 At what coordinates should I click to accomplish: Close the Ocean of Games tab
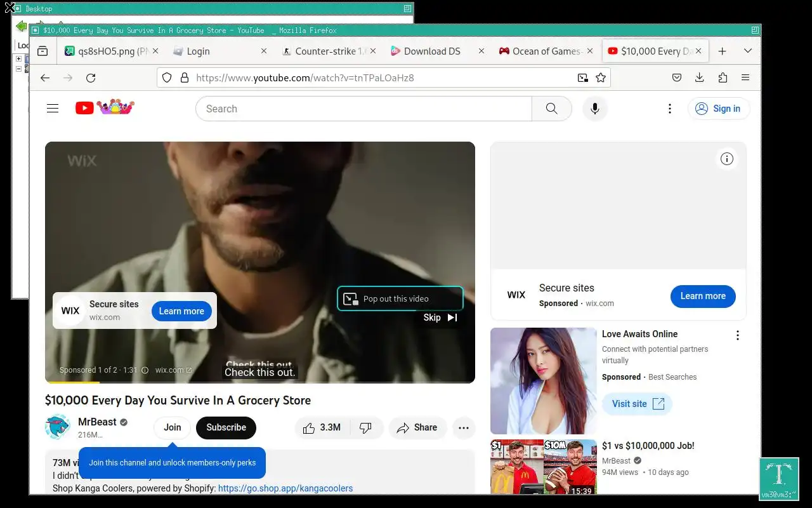[590, 51]
